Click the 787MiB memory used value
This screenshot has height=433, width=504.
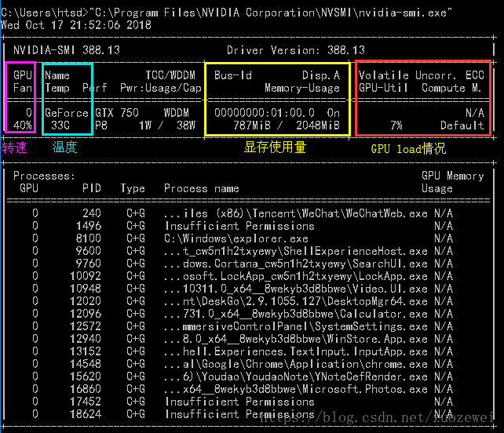coord(252,126)
